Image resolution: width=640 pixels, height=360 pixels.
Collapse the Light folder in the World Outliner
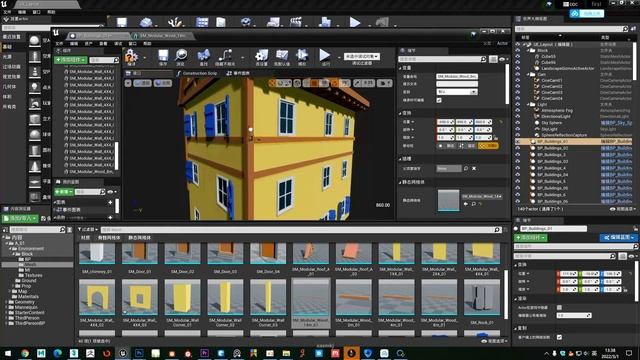(x=528, y=104)
